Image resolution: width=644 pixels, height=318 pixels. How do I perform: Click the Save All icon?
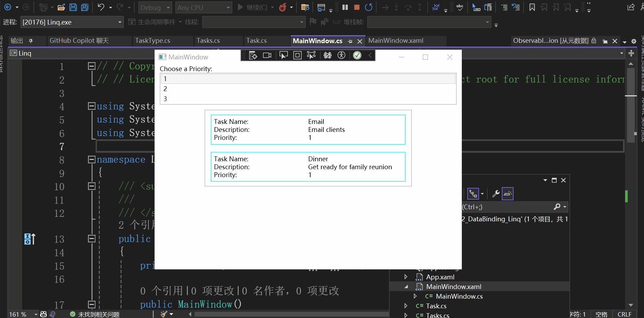pyautogui.click(x=84, y=7)
